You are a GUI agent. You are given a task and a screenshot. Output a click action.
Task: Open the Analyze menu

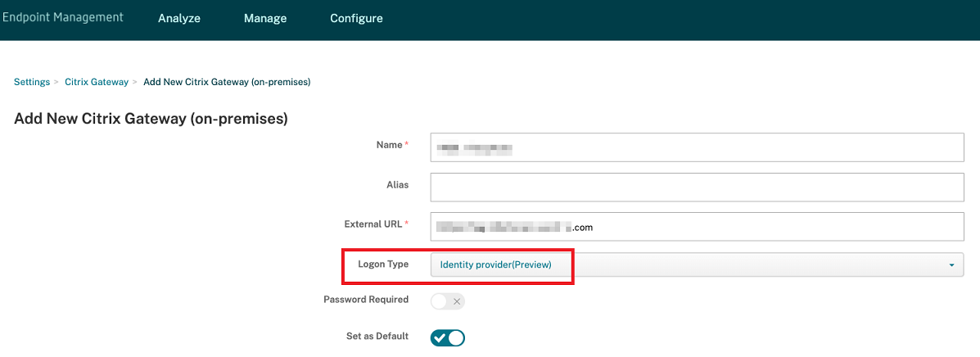pyautogui.click(x=179, y=18)
